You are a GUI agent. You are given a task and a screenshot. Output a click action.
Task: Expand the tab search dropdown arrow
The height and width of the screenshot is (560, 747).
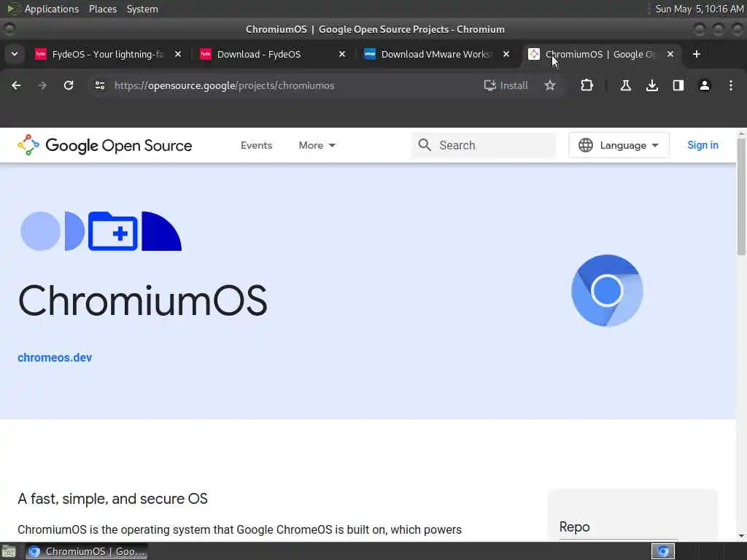click(x=15, y=54)
